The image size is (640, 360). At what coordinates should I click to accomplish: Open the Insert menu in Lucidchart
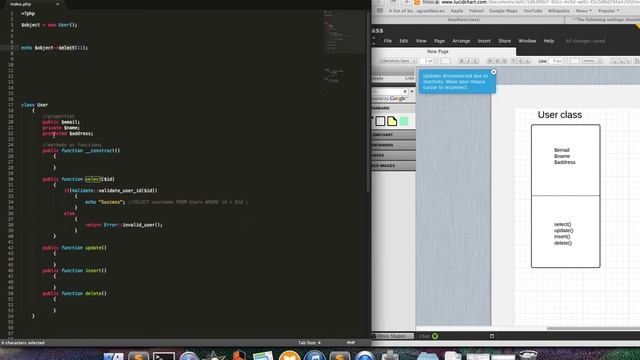pyautogui.click(x=484, y=41)
